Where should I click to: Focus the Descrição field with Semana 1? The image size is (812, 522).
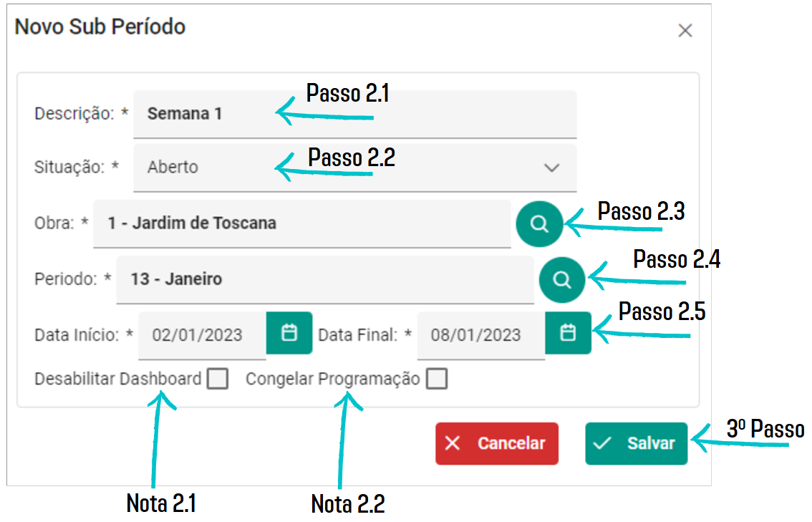click(354, 114)
